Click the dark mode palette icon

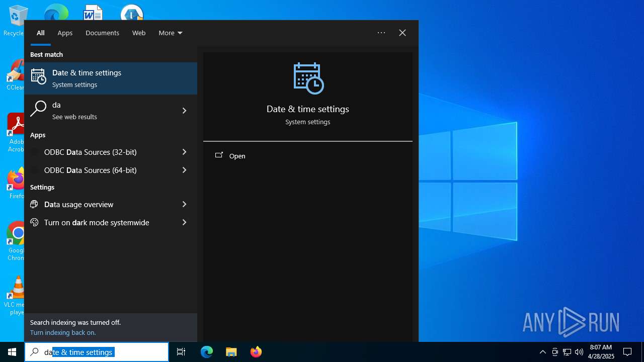click(34, 222)
